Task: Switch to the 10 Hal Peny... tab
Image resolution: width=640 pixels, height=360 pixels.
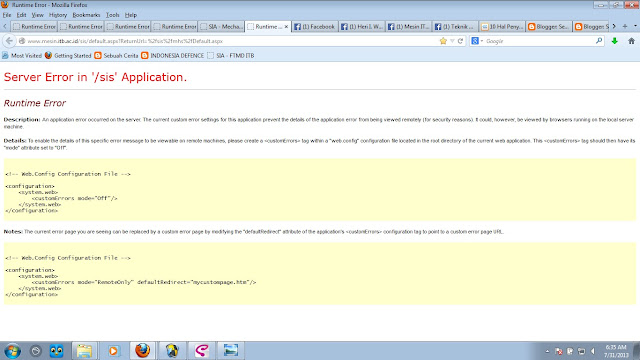Action: [502, 27]
